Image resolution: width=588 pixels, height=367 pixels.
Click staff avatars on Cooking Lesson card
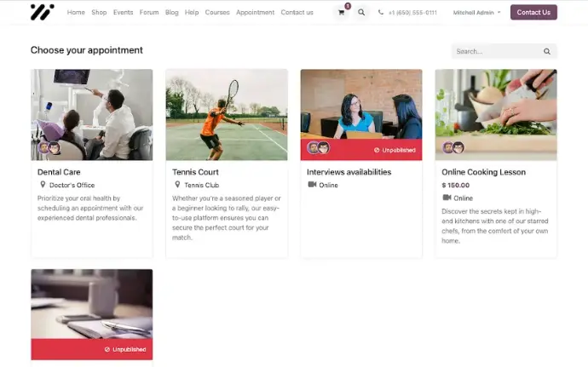[x=453, y=147]
